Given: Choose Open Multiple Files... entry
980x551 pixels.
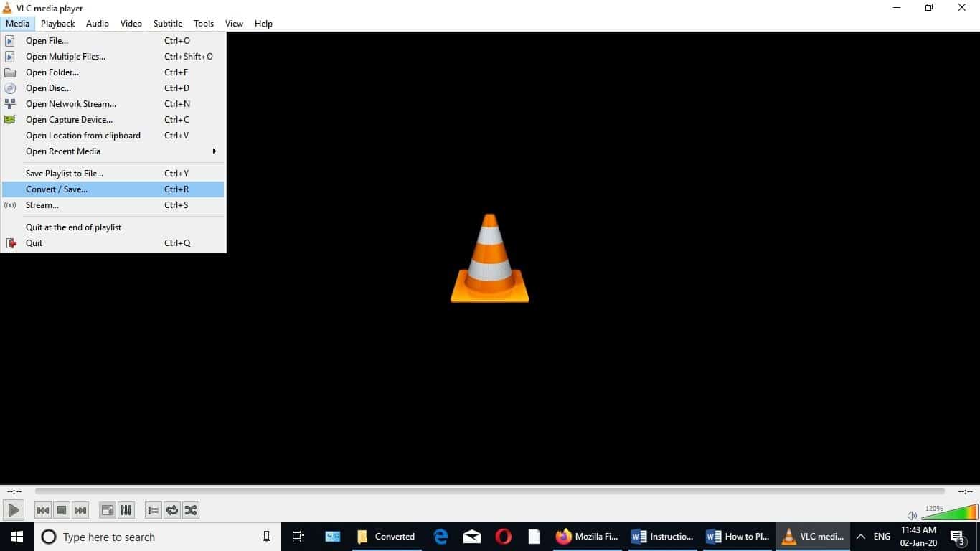Looking at the screenshot, I should [113, 57].
